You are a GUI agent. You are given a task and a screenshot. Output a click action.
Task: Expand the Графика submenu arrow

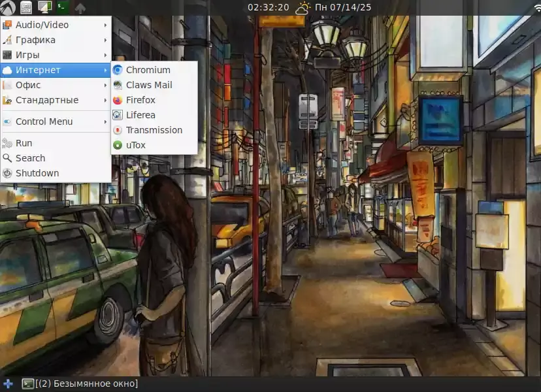tap(105, 41)
